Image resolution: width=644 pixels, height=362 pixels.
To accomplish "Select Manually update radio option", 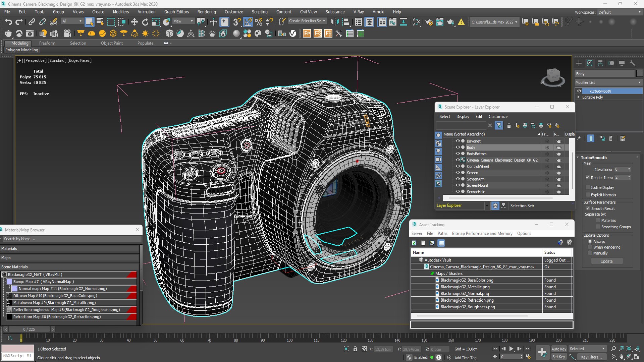I will [x=590, y=253].
